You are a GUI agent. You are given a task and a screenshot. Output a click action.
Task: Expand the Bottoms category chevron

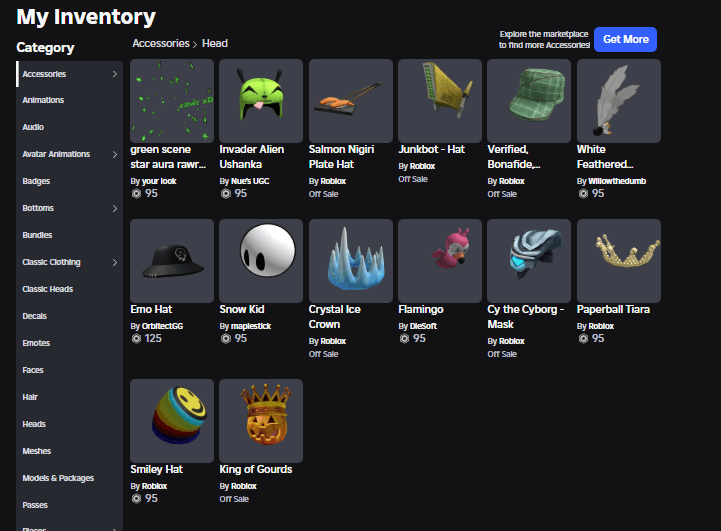tap(114, 208)
